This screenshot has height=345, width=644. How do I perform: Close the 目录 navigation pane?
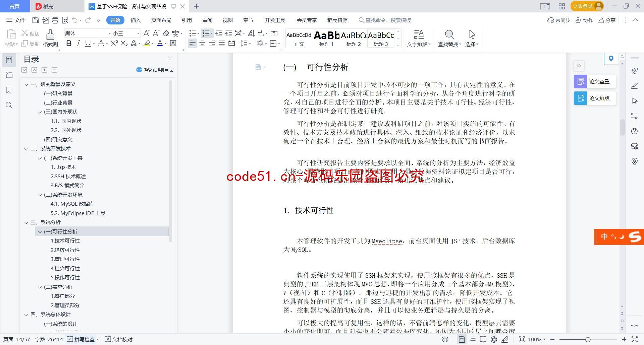click(x=169, y=59)
